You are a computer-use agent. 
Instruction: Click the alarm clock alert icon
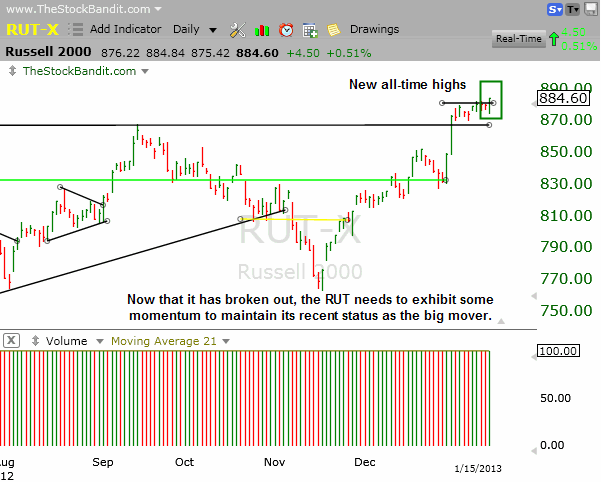pyautogui.click(x=286, y=30)
